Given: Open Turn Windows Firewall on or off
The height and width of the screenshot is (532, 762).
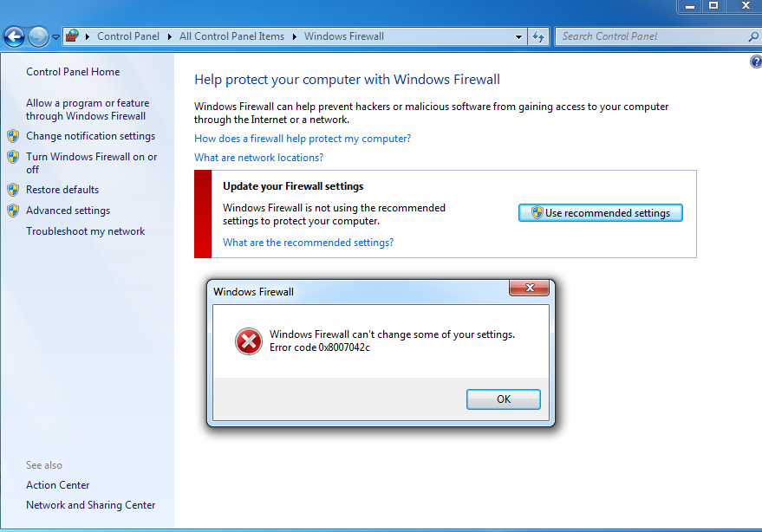Looking at the screenshot, I should click(91, 163).
